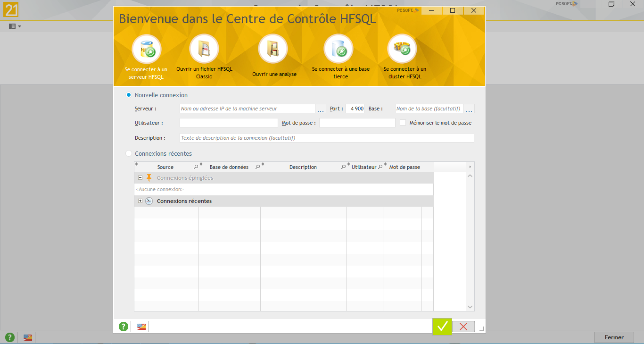Click the 'Se connecter à un serveur HFSQL' icon

click(147, 49)
